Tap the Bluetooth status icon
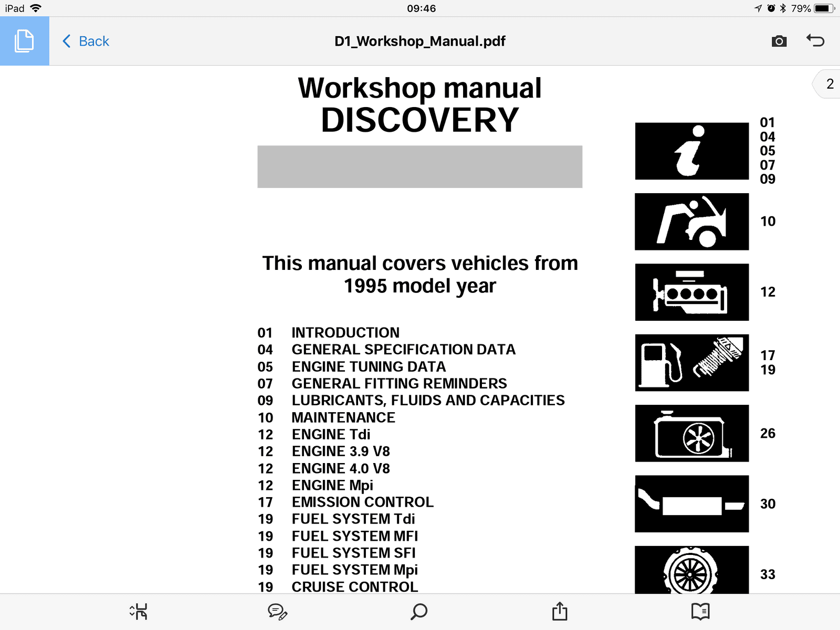 tap(783, 8)
